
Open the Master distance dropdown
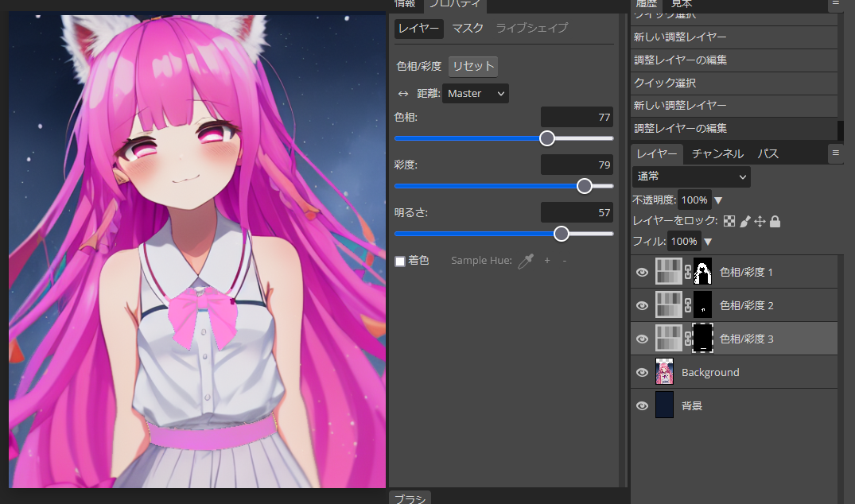click(474, 93)
